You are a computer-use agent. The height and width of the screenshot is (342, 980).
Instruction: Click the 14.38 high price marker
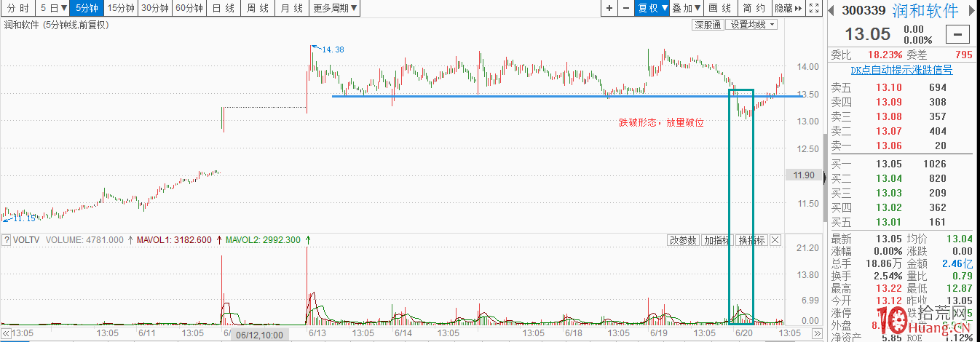click(333, 49)
